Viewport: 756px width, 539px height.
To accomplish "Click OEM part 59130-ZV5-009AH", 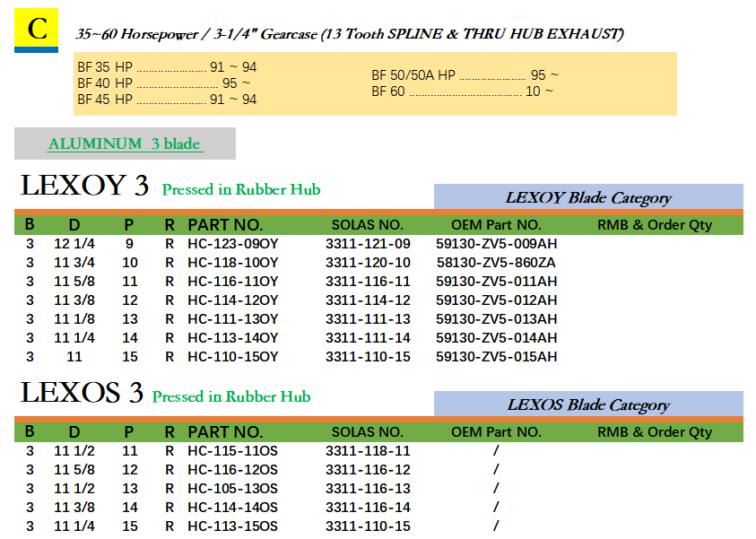I will [x=497, y=243].
